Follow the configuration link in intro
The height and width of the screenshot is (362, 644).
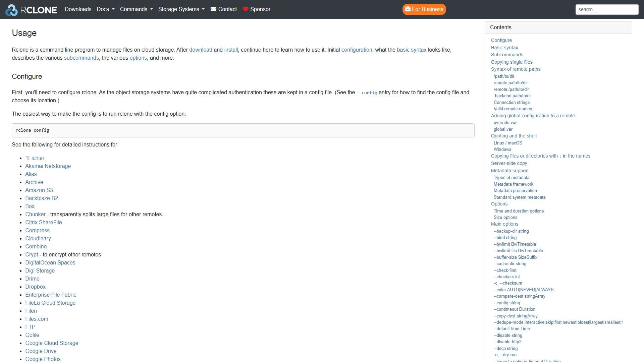coord(357,50)
